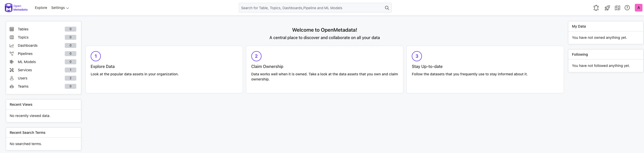Expand the Settings dropdown
Image resolution: width=644 pixels, height=153 pixels.
pyautogui.click(x=60, y=8)
